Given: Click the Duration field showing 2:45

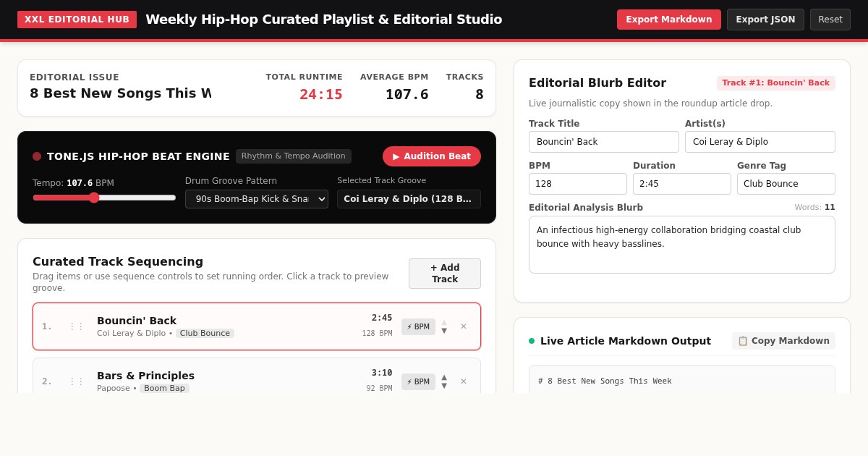Looking at the screenshot, I should click(x=682, y=184).
